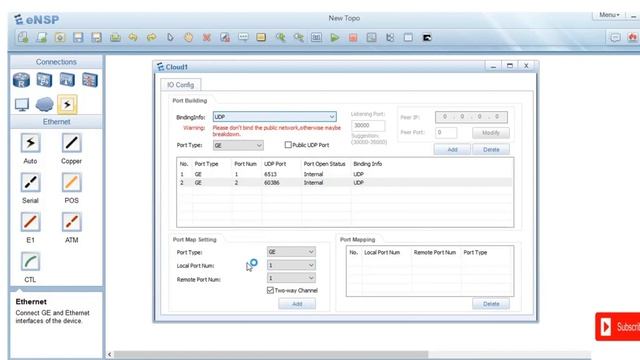This screenshot has width=640, height=360.
Task: Click the Show All Interfaces icon
Action: click(x=390, y=38)
